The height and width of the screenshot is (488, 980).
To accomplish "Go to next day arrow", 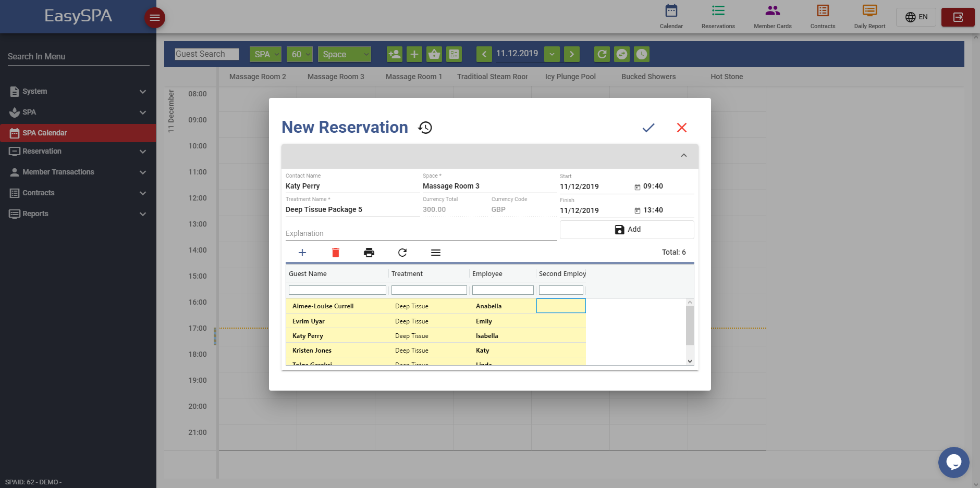I will [572, 54].
